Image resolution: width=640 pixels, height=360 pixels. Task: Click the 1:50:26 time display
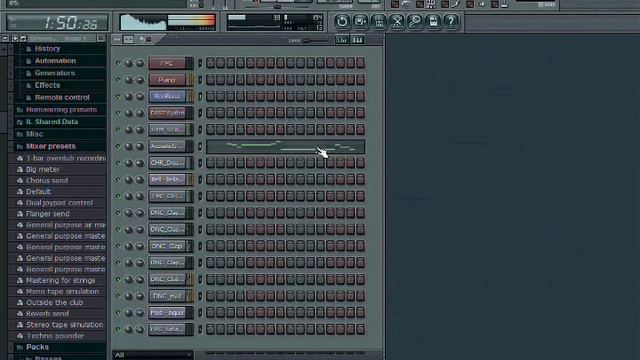58,22
